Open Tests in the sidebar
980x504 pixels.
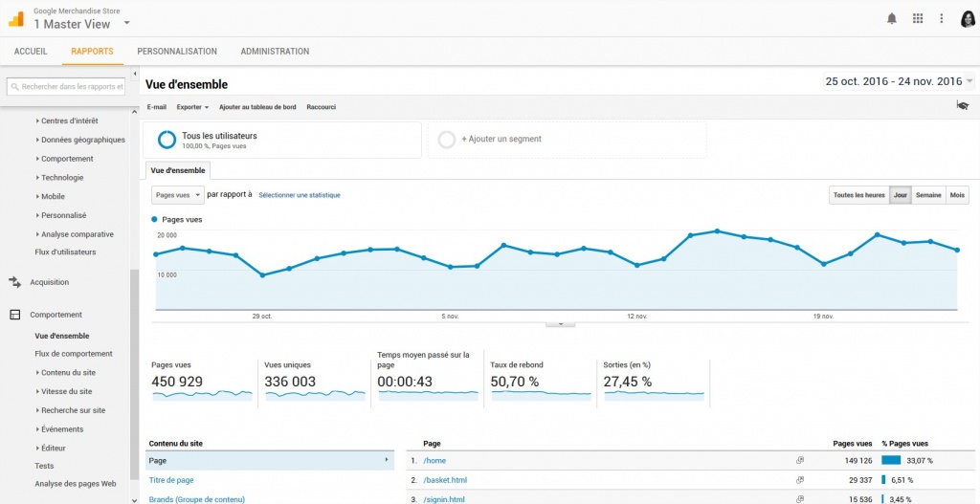coord(44,466)
